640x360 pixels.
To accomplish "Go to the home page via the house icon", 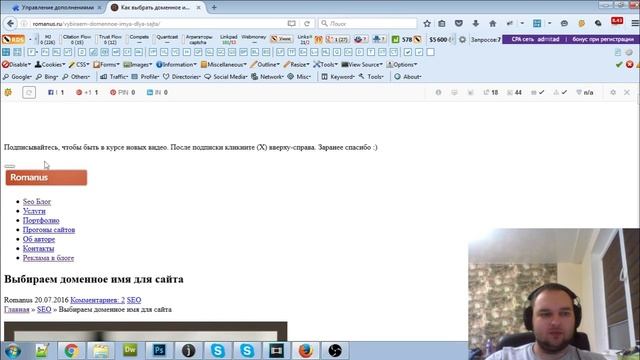I will 493,24.
